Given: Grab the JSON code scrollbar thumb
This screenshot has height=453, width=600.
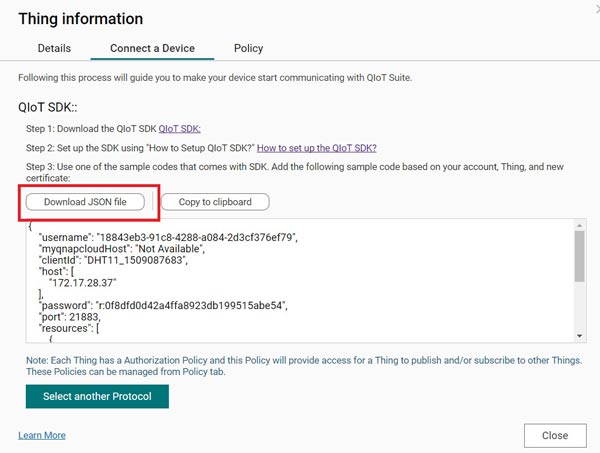Looking at the screenshot, I should [579, 258].
